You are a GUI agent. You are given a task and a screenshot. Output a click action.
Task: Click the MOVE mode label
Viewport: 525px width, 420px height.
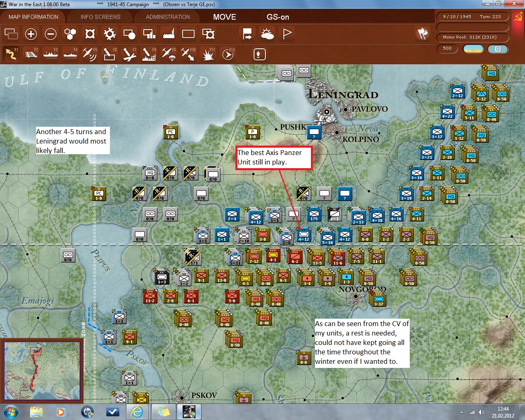coord(224,17)
